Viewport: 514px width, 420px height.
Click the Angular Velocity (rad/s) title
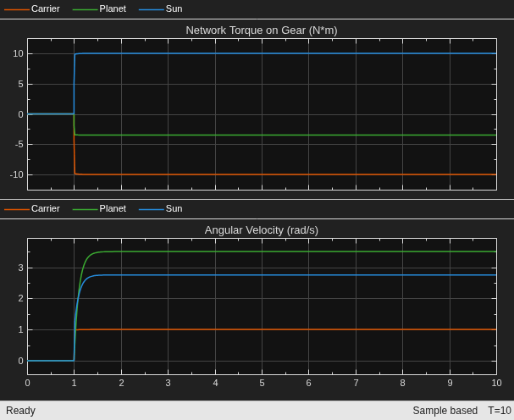coord(262,230)
